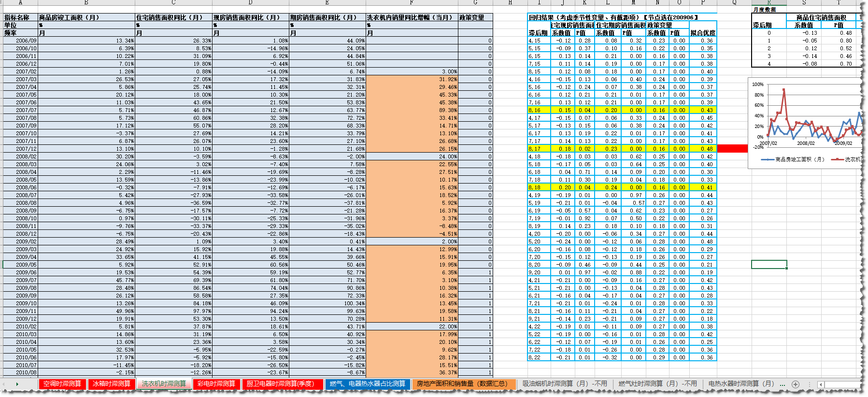Select column F header

click(x=412, y=2)
